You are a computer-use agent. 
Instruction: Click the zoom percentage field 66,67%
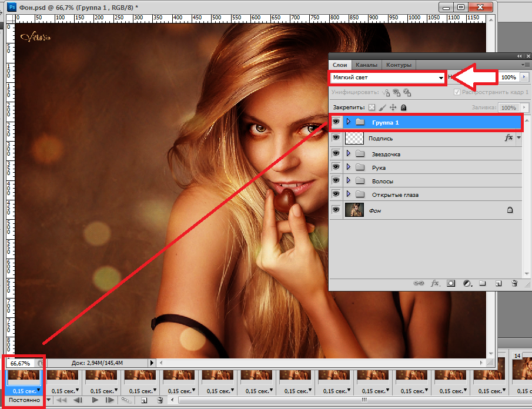21,363
